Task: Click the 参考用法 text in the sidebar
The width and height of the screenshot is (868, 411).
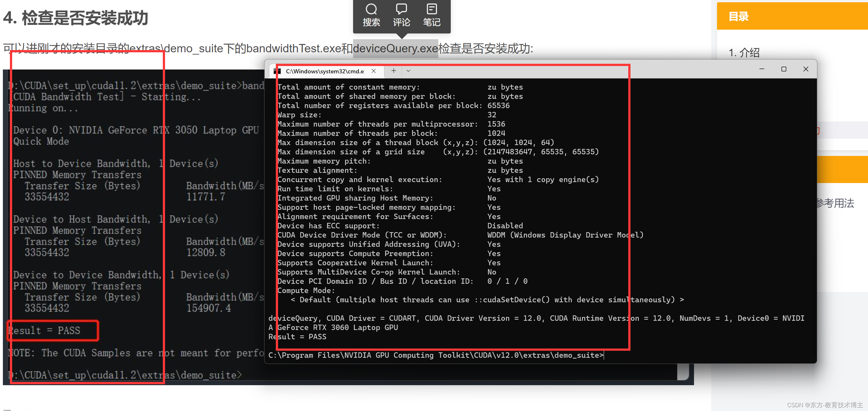Action: point(835,203)
